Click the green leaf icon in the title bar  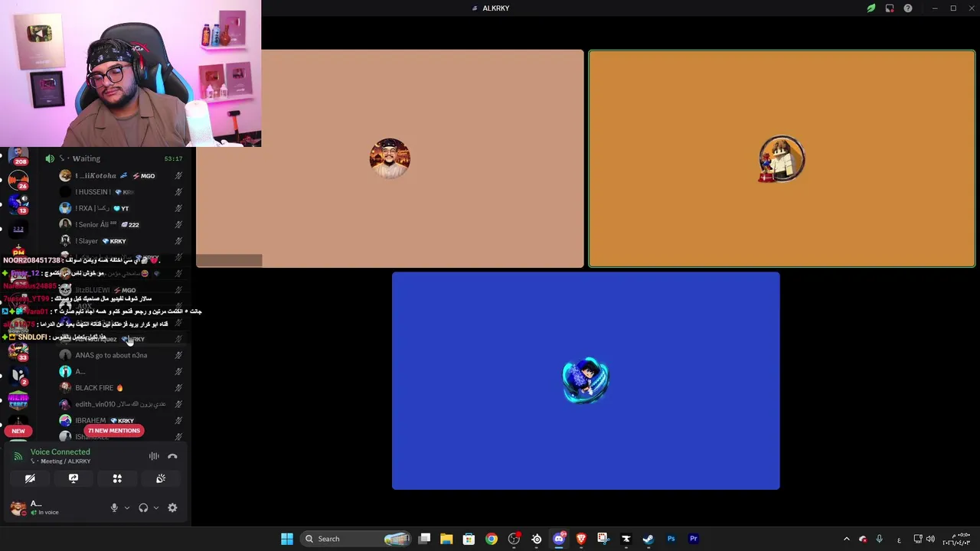pyautogui.click(x=871, y=8)
